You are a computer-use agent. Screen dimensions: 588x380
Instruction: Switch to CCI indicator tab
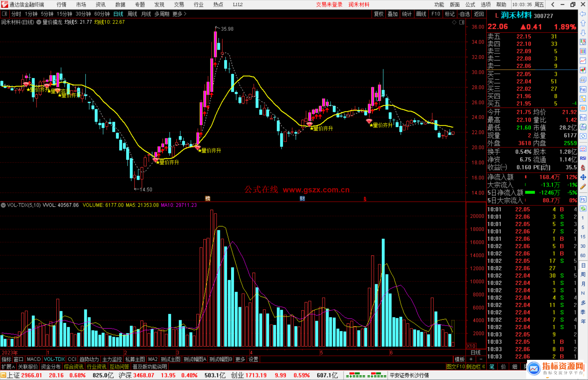[72, 360]
